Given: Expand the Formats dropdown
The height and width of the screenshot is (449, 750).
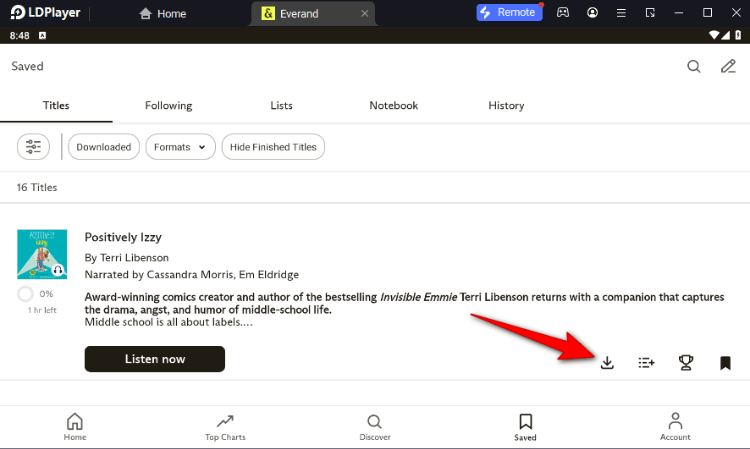Looking at the screenshot, I should [x=180, y=147].
